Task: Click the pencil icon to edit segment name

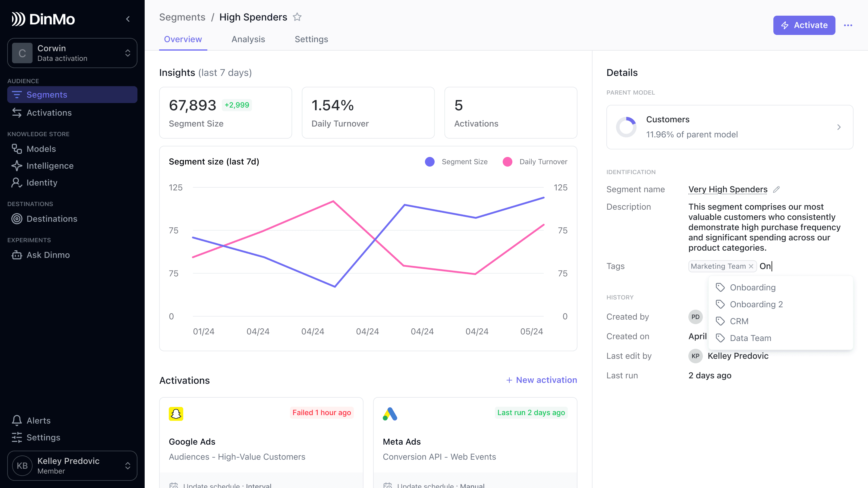Action: pos(776,189)
